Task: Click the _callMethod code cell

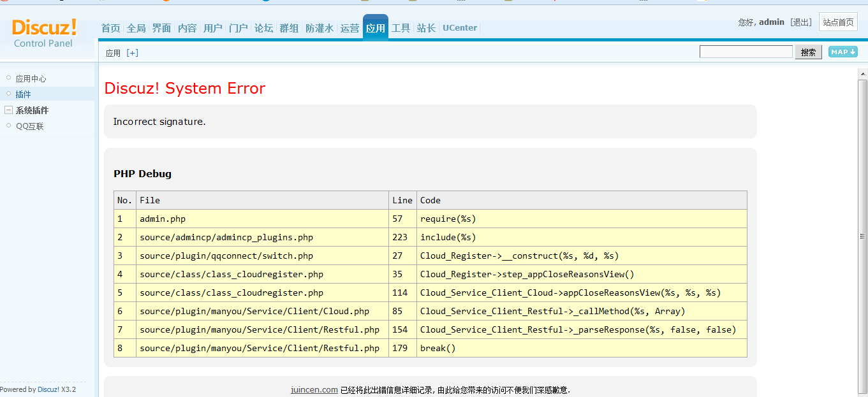Action: [x=582, y=311]
